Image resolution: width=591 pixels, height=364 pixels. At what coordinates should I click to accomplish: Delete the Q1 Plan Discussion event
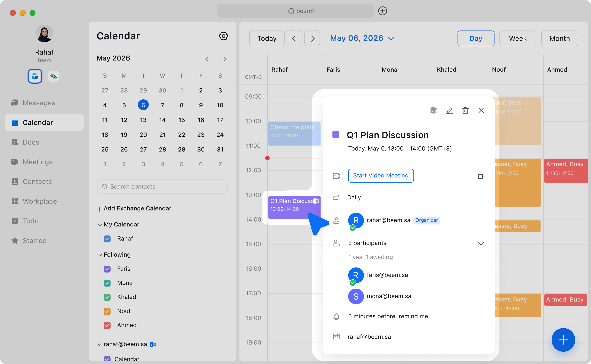coord(465,110)
